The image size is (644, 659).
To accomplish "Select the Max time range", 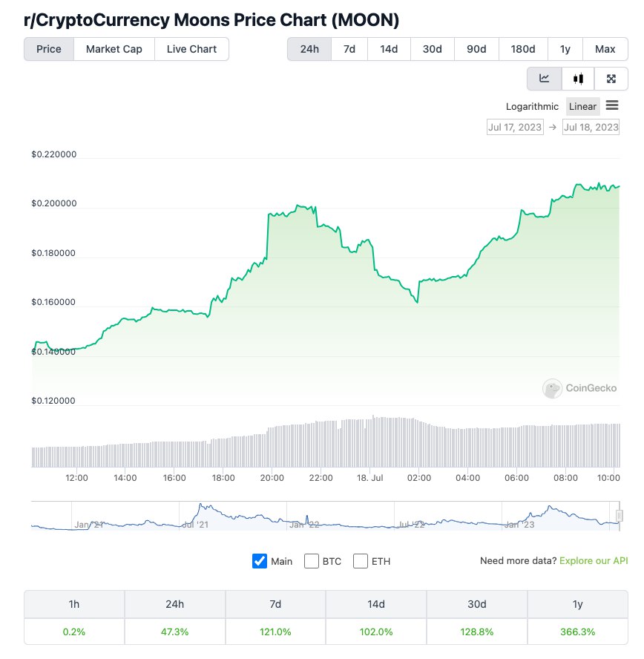I will point(605,49).
